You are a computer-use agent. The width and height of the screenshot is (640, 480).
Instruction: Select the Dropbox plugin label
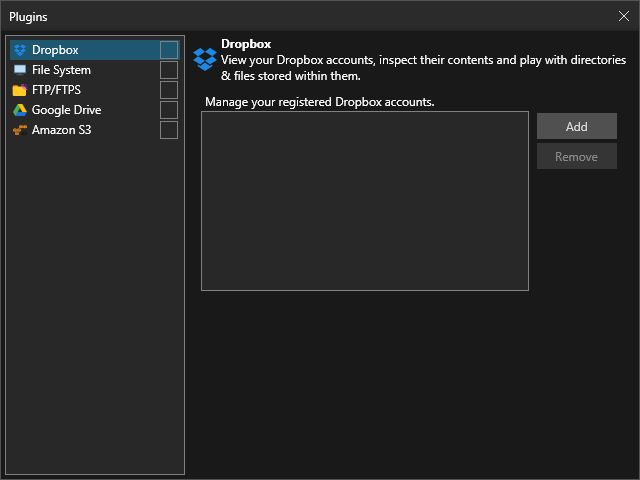pyautogui.click(x=55, y=50)
